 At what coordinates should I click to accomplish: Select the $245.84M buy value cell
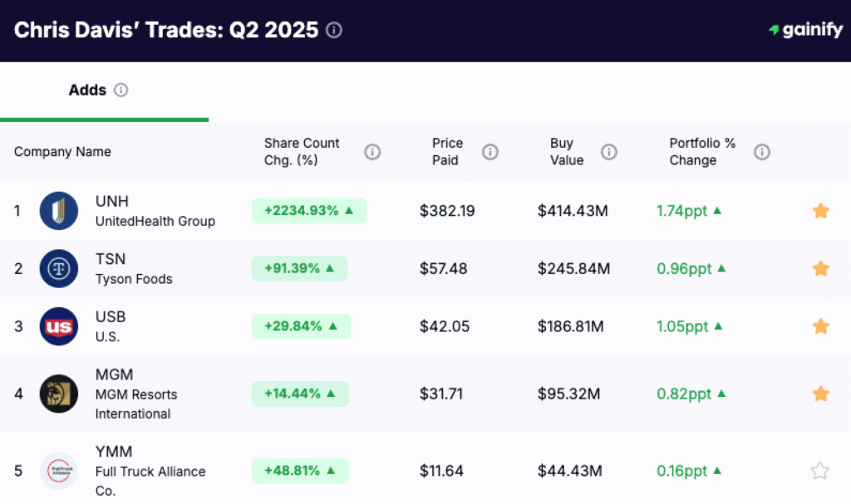[x=573, y=269]
